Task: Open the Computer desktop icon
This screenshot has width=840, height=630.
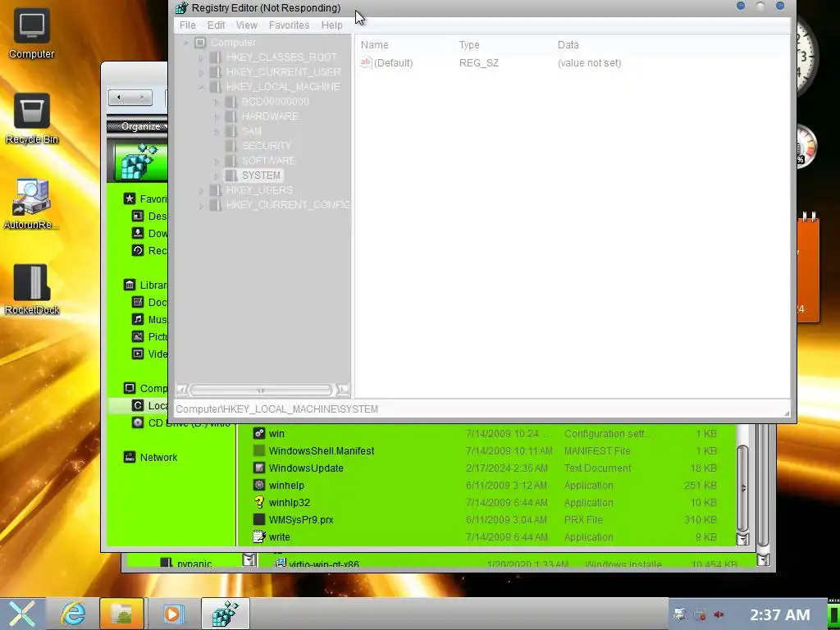Action: pos(32,33)
